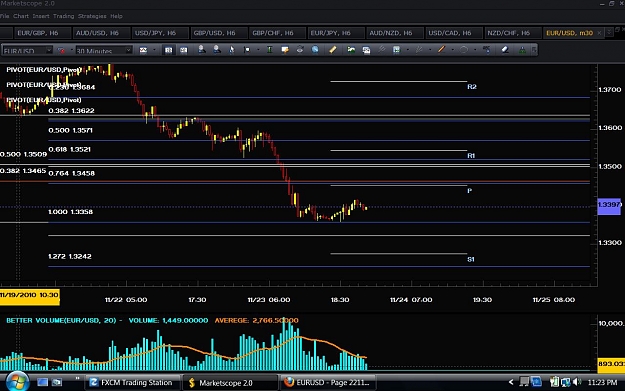Click the green landscape picture toolbar icon
The width and height of the screenshot is (625, 391).
[351, 50]
